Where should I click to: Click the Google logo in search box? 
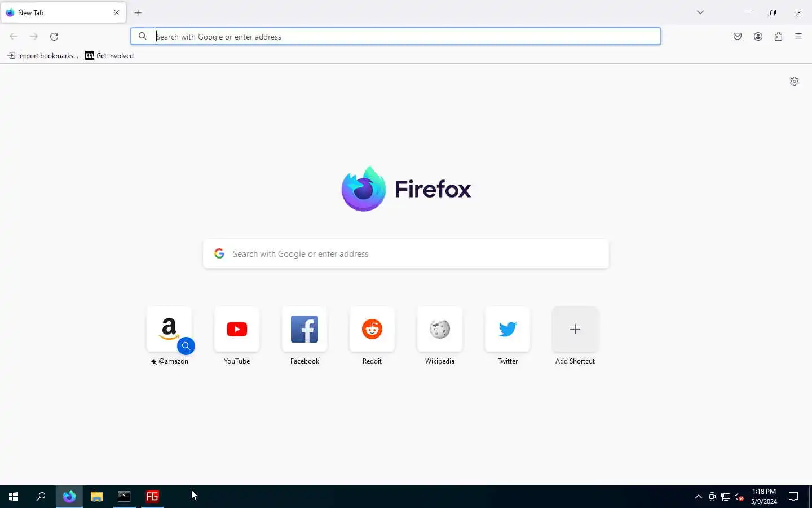pyautogui.click(x=219, y=254)
